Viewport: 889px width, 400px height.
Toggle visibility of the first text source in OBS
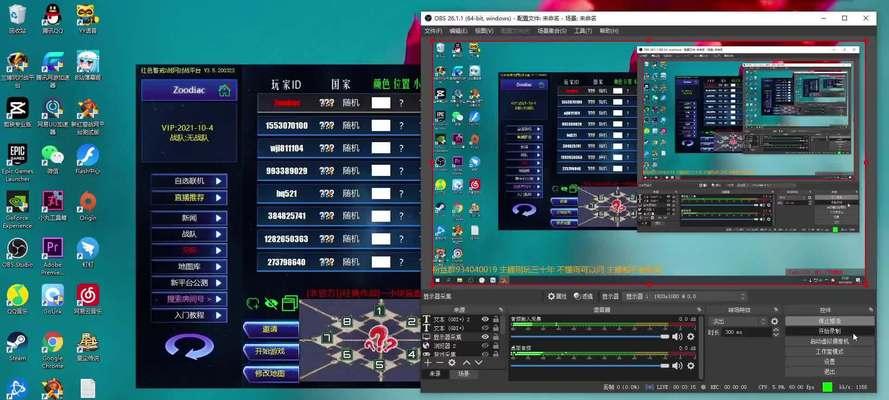[x=485, y=320]
